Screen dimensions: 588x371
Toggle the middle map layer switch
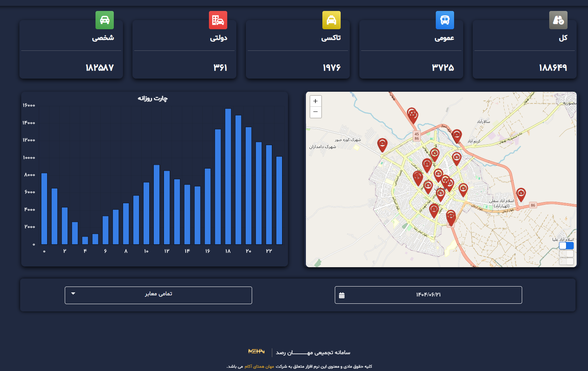click(566, 254)
